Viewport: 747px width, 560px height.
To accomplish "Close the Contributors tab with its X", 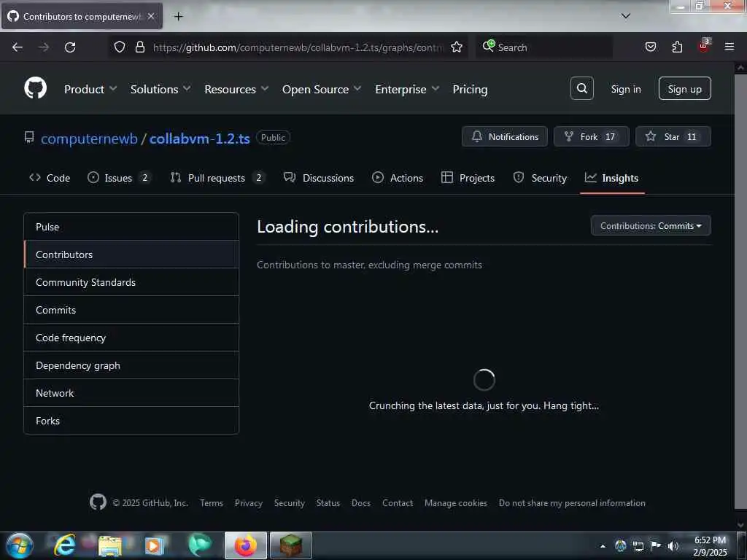I will pyautogui.click(x=151, y=16).
